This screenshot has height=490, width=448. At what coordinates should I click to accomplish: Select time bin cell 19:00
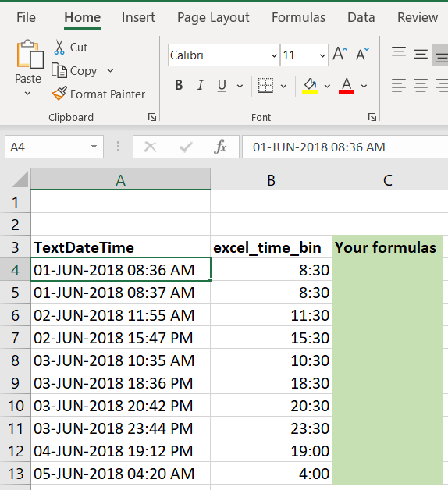pyautogui.click(x=271, y=451)
